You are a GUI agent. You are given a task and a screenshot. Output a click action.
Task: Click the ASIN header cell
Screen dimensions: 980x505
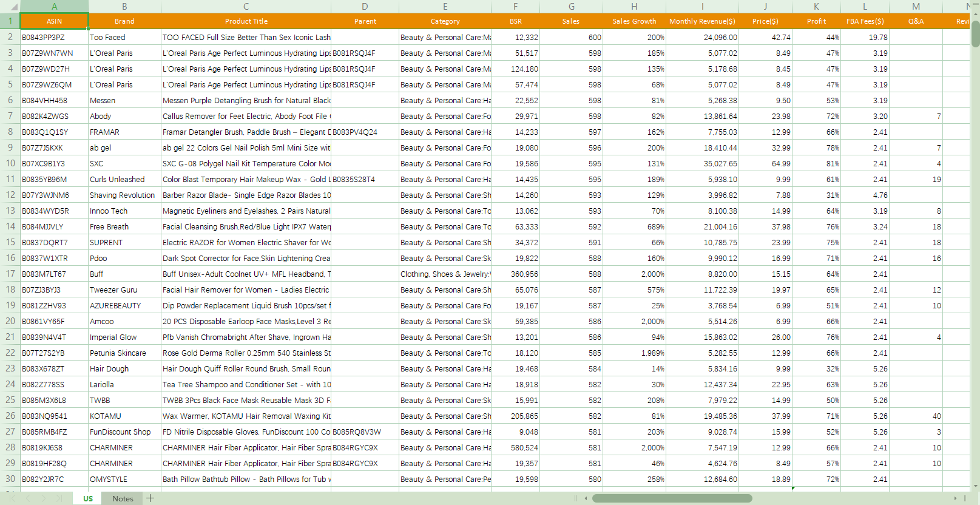click(54, 21)
